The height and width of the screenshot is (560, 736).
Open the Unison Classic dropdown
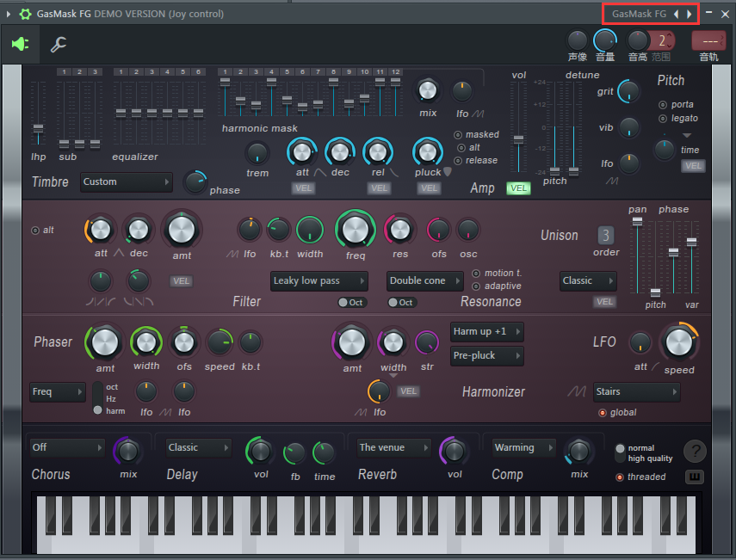click(x=588, y=281)
